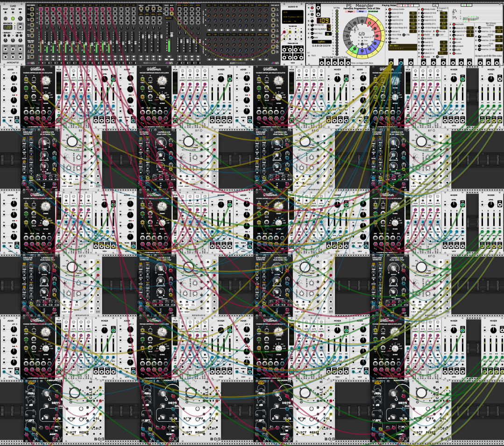Mute MixMaster track 1
504x446 pixels.
click(41, 56)
